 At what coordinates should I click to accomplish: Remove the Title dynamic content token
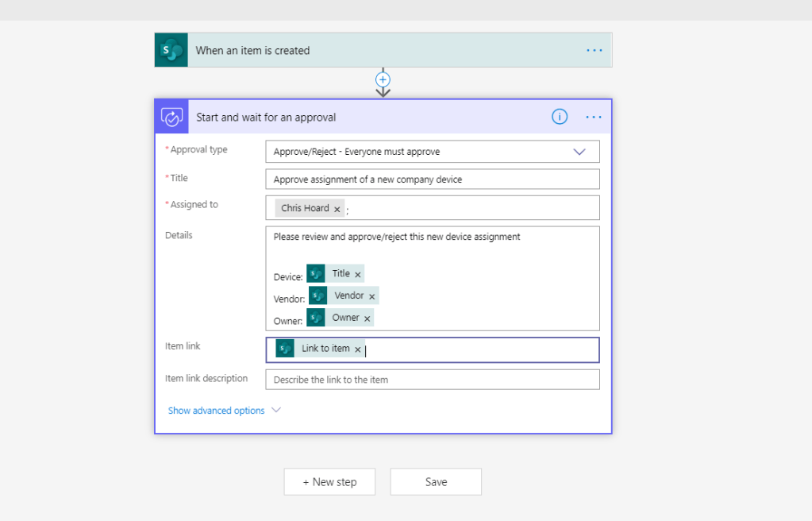pyautogui.click(x=358, y=274)
